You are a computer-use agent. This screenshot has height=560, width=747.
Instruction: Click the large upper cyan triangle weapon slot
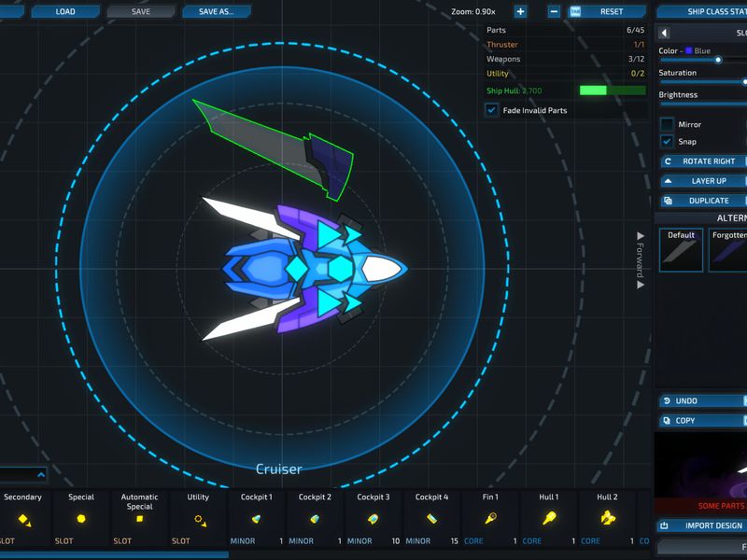329,234
